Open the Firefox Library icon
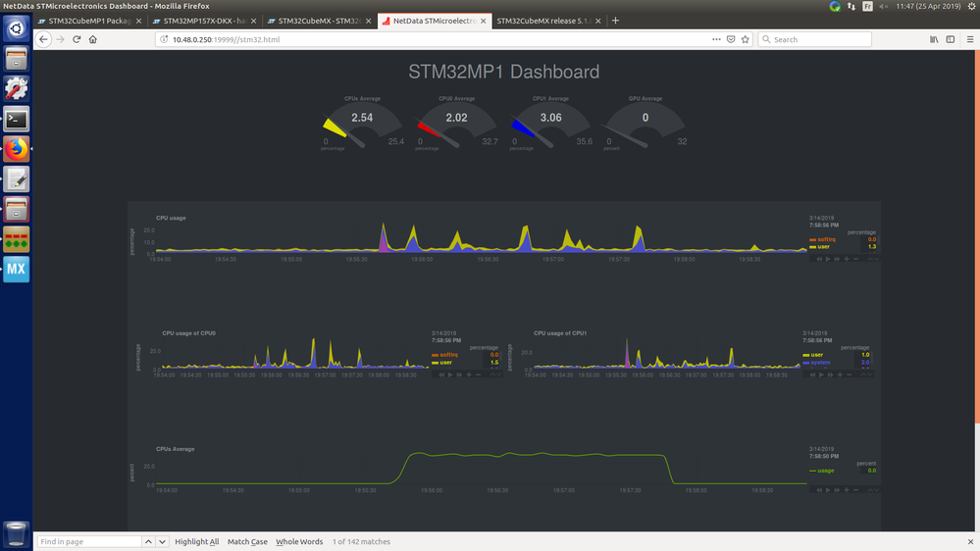 point(934,39)
